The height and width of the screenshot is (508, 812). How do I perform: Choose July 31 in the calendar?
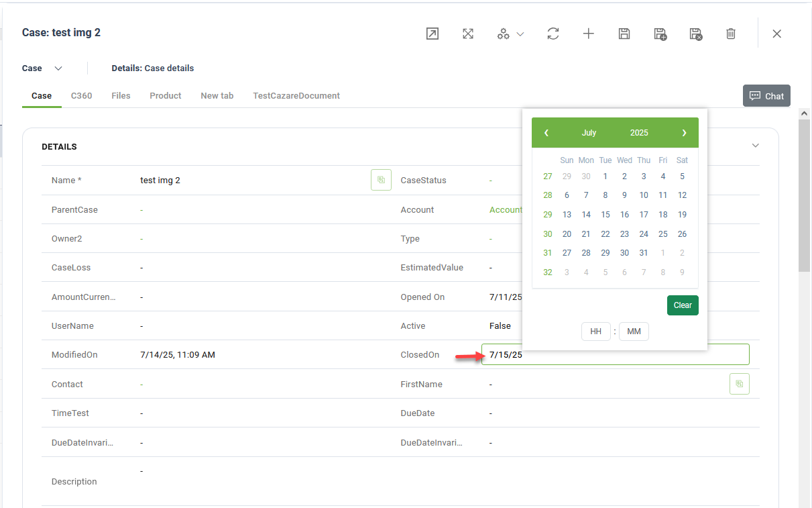pos(644,253)
